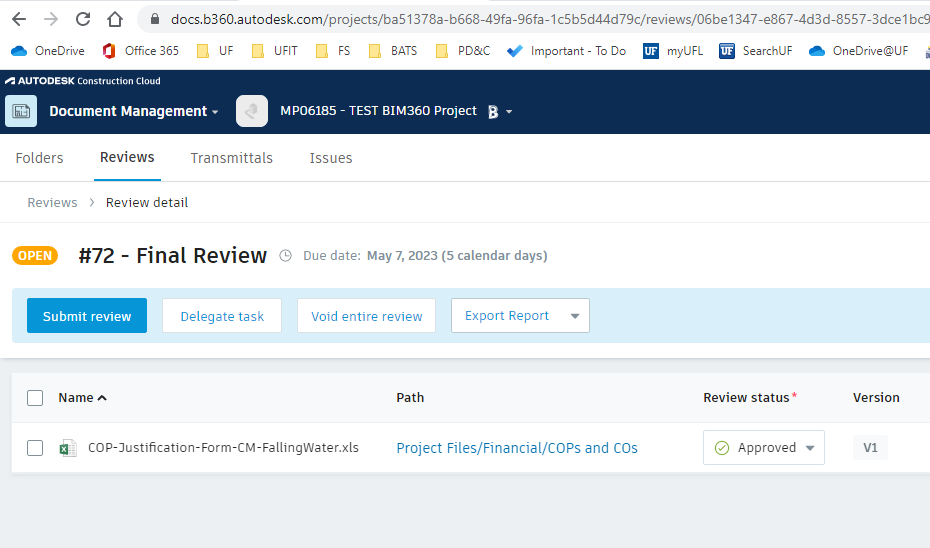The width and height of the screenshot is (930, 548).
Task: Open the myUFL bookmark
Action: point(673,51)
